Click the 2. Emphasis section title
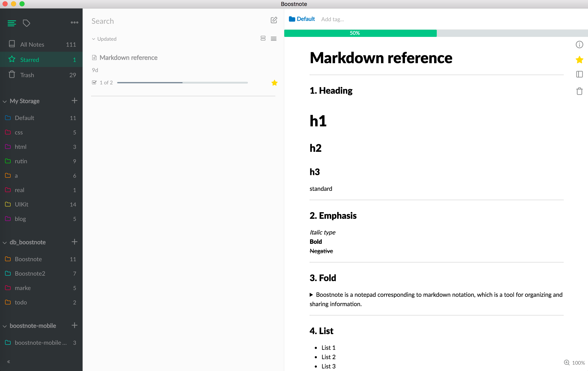 (x=333, y=216)
